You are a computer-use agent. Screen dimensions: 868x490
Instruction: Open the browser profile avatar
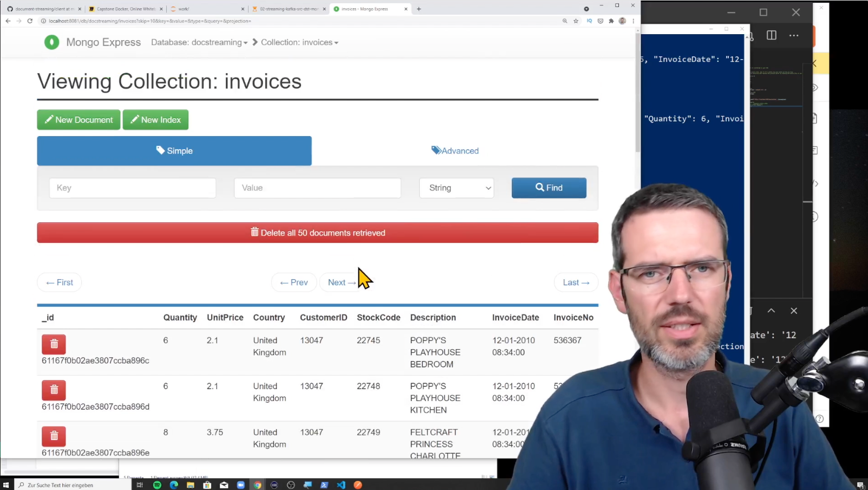click(622, 21)
